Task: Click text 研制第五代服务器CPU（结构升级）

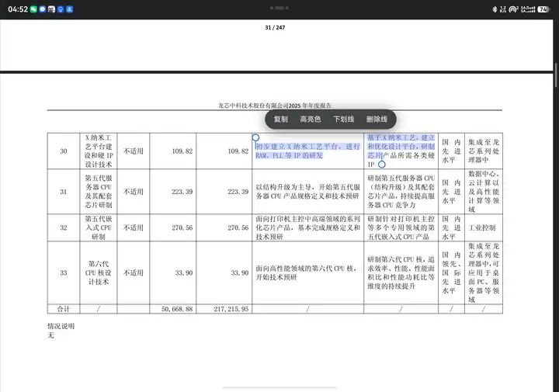Action: (x=401, y=182)
